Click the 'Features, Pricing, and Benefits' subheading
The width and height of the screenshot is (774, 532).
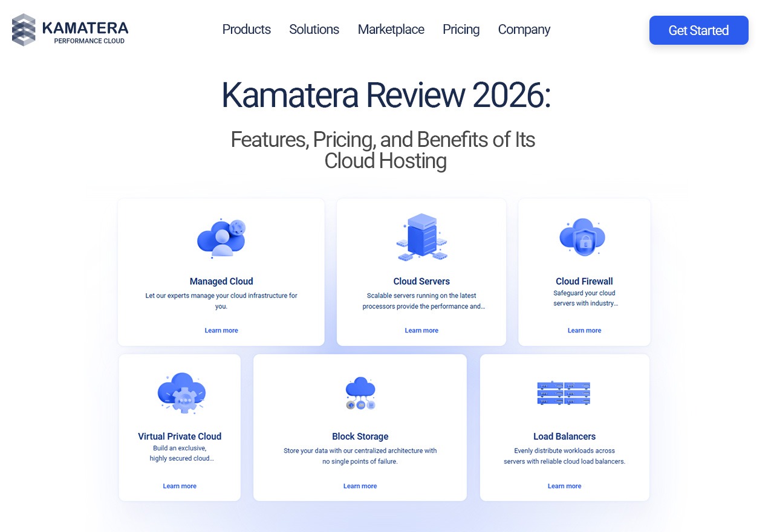pyautogui.click(x=383, y=150)
